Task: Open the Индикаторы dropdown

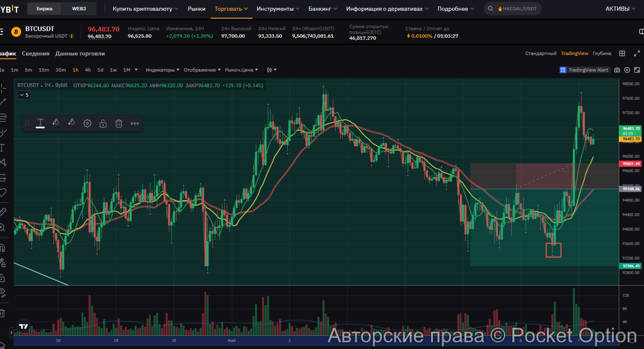Action: [162, 70]
